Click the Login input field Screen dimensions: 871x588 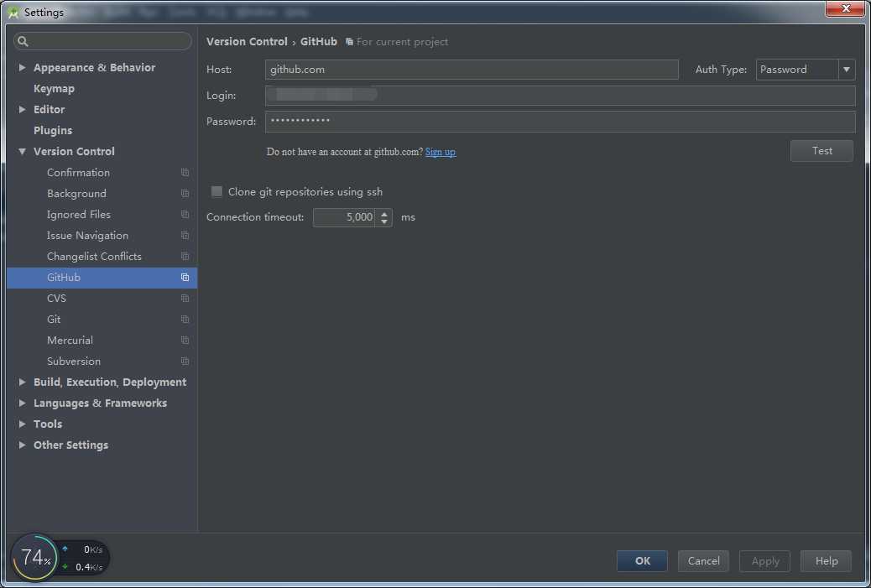coord(560,96)
